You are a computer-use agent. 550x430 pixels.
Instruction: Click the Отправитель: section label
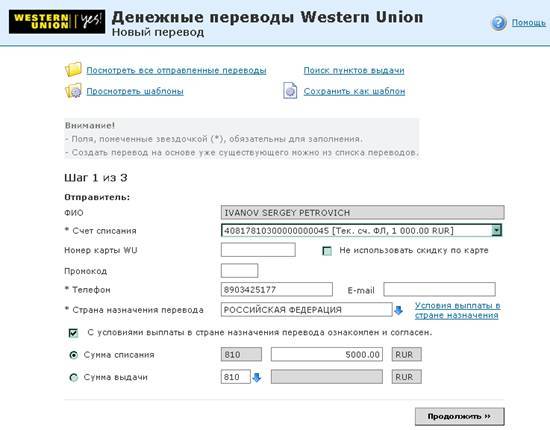pyautogui.click(x=97, y=197)
